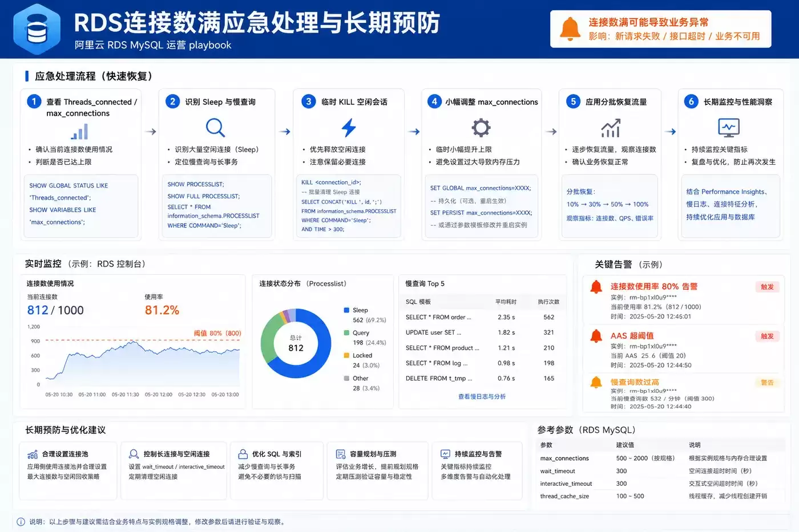Click the wait_timeout parameter row
799x532 pixels.
click(661, 471)
